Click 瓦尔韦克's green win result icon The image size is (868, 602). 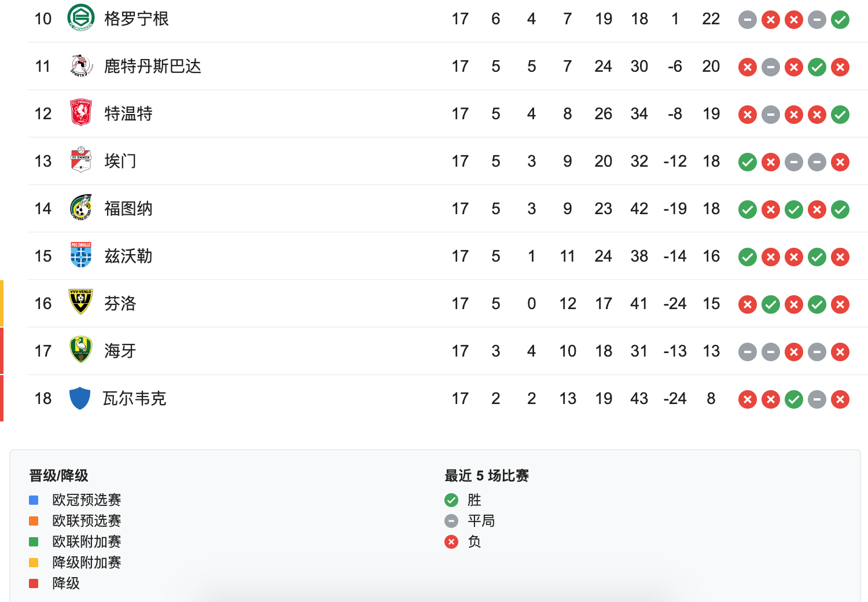point(794,399)
